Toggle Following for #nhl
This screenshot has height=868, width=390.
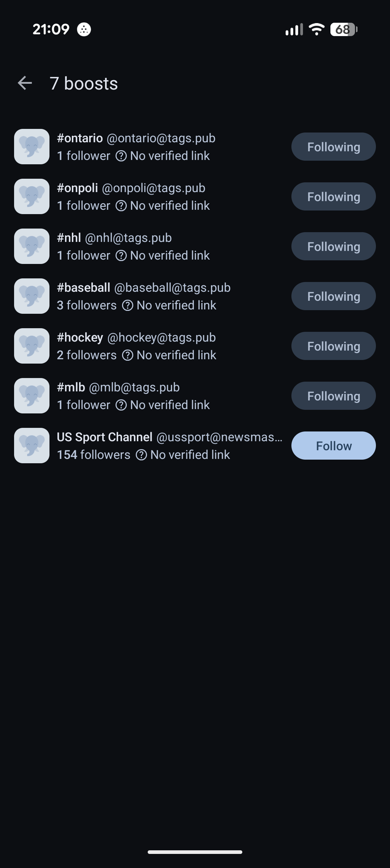[x=333, y=246]
